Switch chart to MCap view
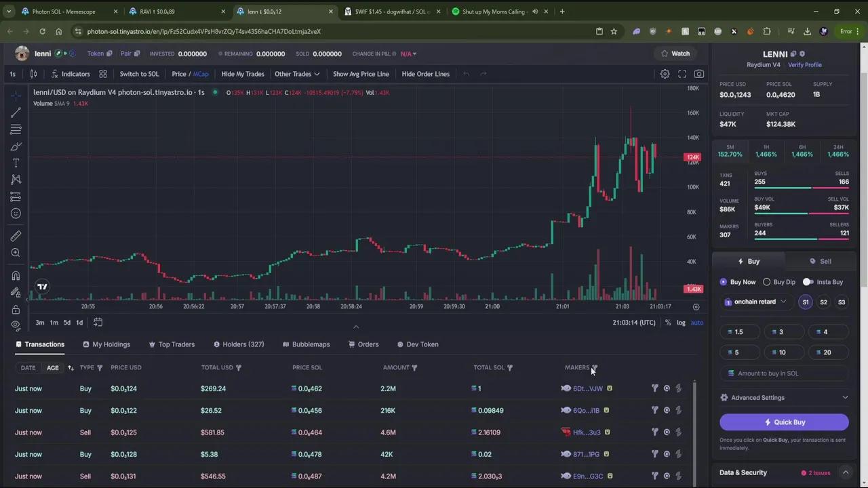Screen dimensions: 868x488 tap(201, 74)
